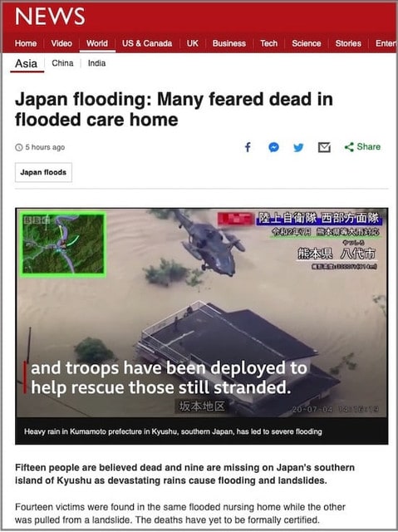Open the China regional link
This screenshot has width=398, height=532.
pyautogui.click(x=62, y=63)
